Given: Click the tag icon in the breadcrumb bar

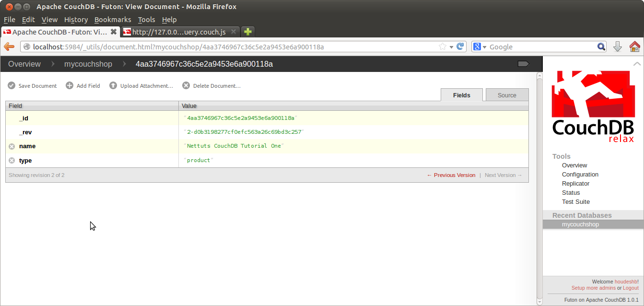Looking at the screenshot, I should 524,64.
